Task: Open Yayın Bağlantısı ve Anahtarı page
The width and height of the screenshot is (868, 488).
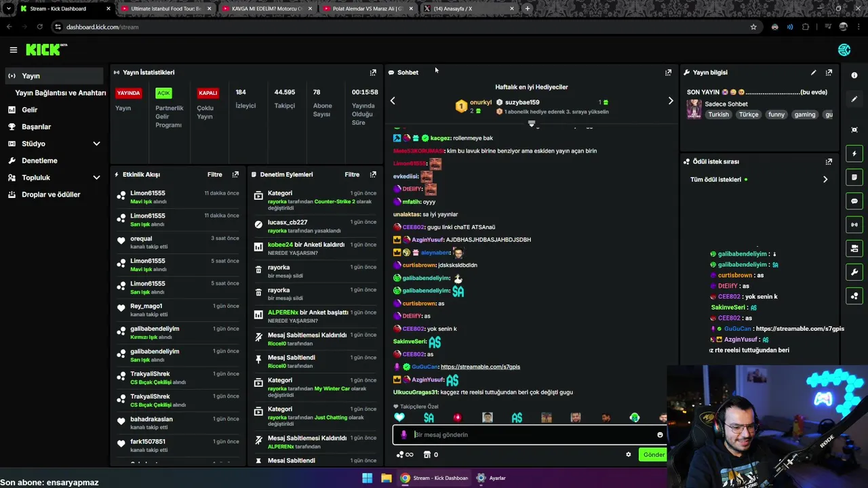Action: coord(60,93)
